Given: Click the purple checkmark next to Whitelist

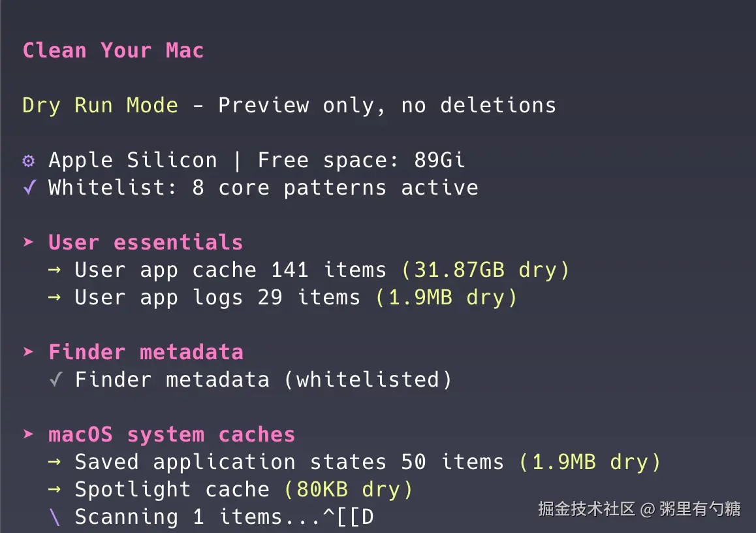Looking at the screenshot, I should point(29,187).
